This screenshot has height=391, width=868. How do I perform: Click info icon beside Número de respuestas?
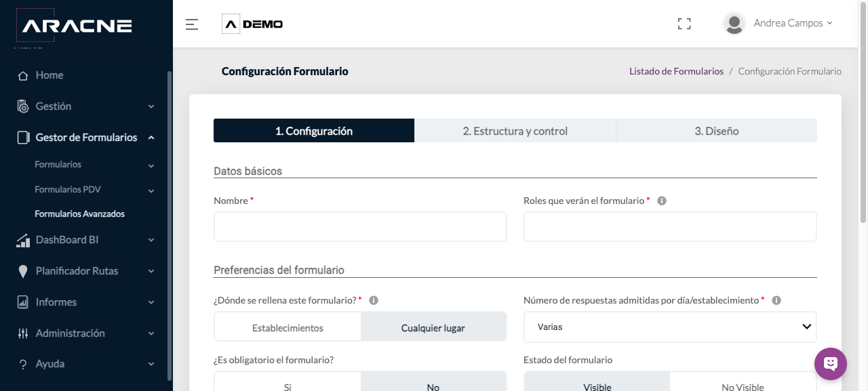776,300
